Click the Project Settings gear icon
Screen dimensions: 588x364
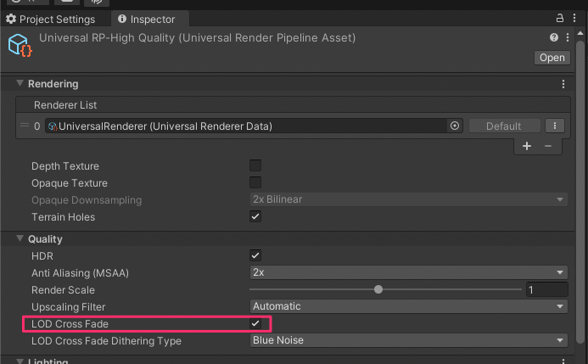(11, 19)
